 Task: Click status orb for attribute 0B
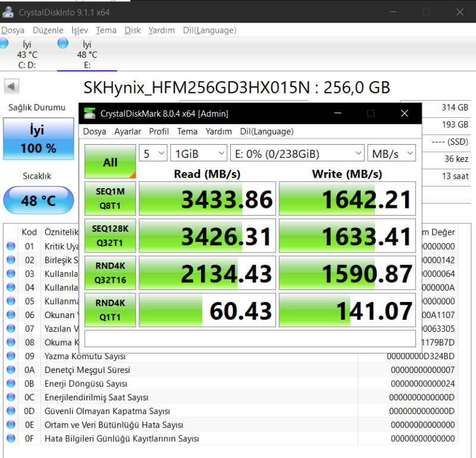tap(11, 383)
